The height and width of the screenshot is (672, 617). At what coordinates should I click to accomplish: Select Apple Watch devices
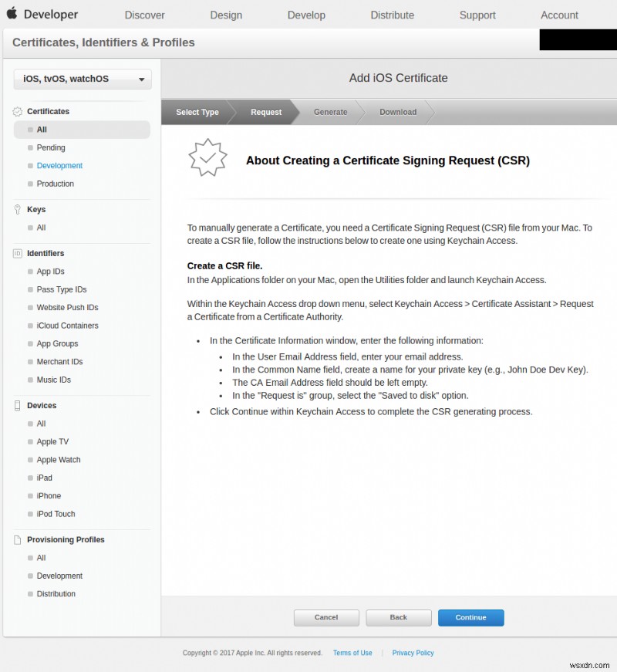[x=59, y=459]
